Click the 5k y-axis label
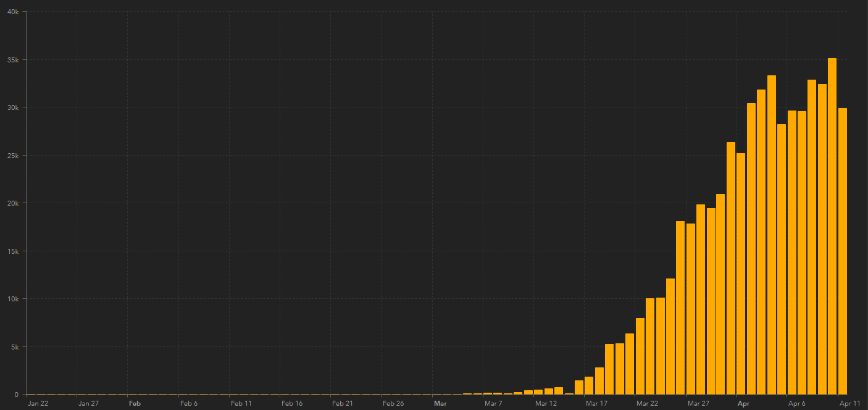This screenshot has width=868, height=410. pos(15,347)
